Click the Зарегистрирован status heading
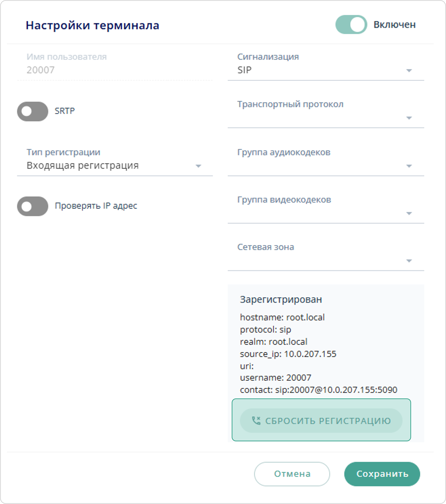The height and width of the screenshot is (504, 446). [281, 299]
